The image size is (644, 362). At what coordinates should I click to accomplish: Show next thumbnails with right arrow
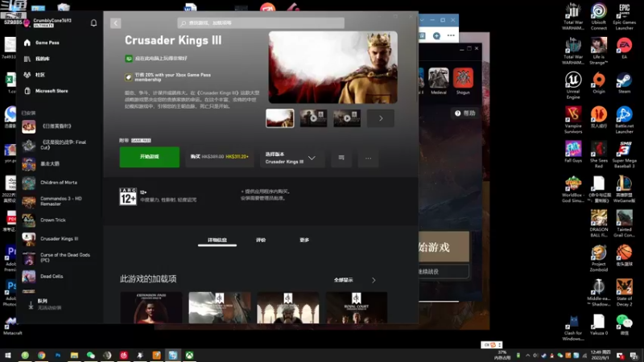coord(381,118)
